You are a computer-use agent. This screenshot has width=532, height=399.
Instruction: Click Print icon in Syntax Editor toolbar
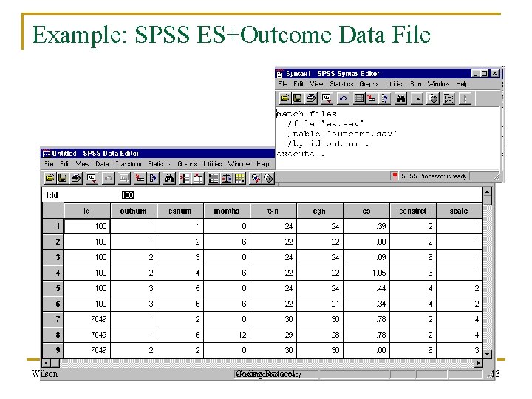[311, 98]
